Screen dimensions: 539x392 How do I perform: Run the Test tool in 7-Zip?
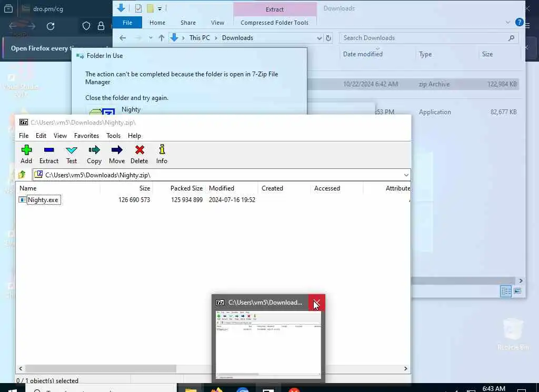click(72, 154)
